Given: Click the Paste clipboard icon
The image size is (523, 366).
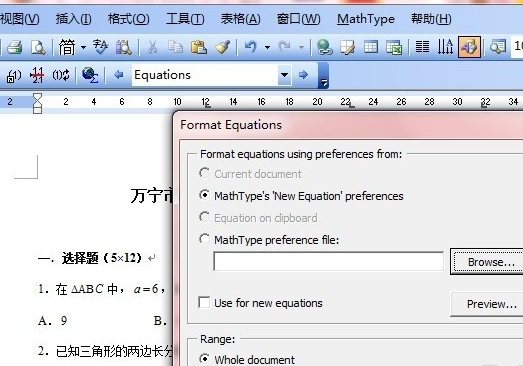Looking at the screenshot, I should [198, 47].
